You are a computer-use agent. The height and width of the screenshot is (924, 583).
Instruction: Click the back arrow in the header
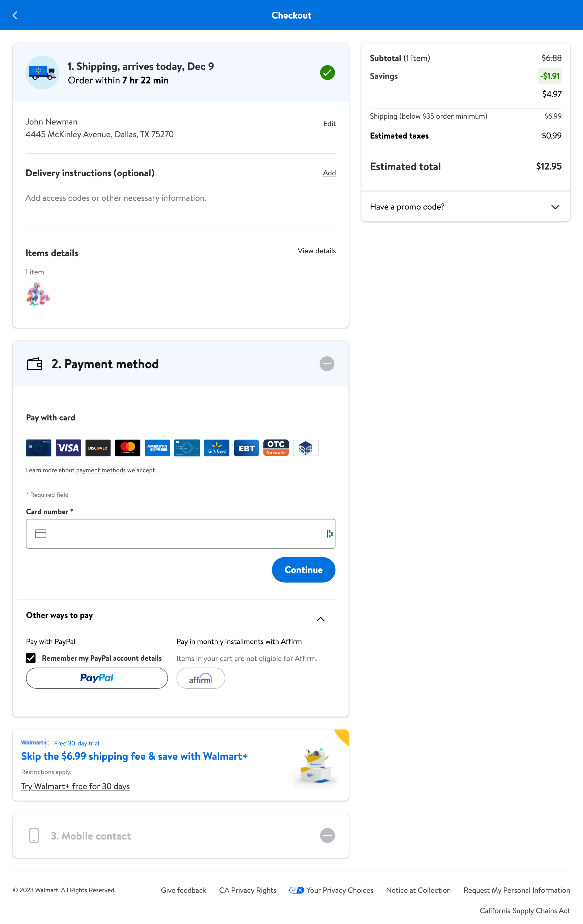click(x=15, y=15)
